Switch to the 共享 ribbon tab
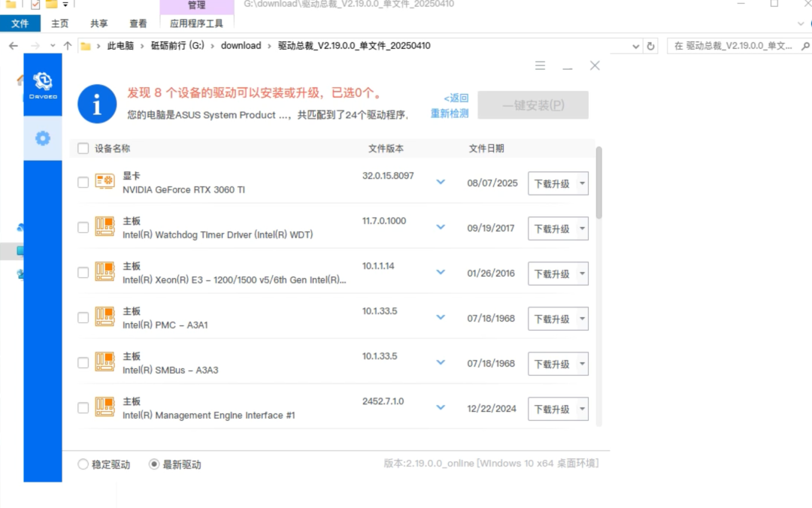This screenshot has height=508, width=812. [99, 23]
